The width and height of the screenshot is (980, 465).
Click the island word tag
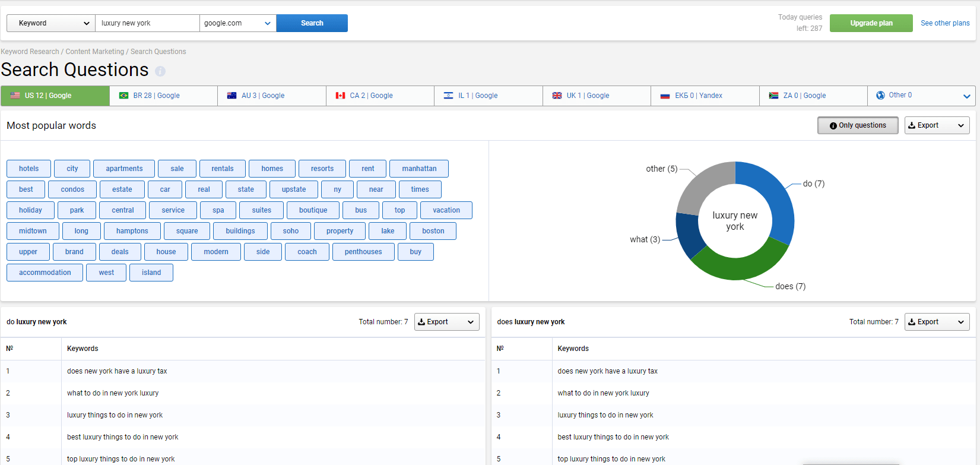(151, 273)
